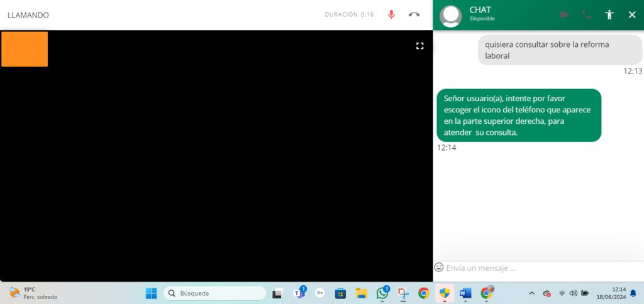The width and height of the screenshot is (644, 304).
Task: Click the volume speaker tray icon
Action: [574, 293]
